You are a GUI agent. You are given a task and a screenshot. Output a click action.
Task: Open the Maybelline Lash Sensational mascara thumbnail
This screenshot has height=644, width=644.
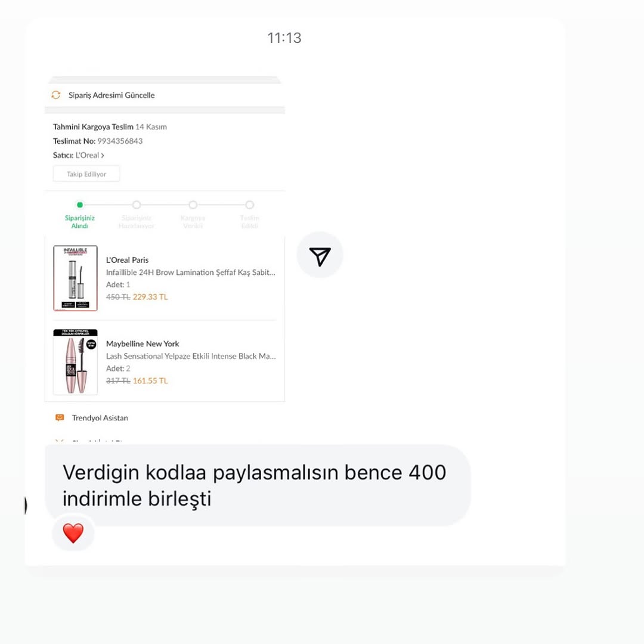[x=75, y=362]
